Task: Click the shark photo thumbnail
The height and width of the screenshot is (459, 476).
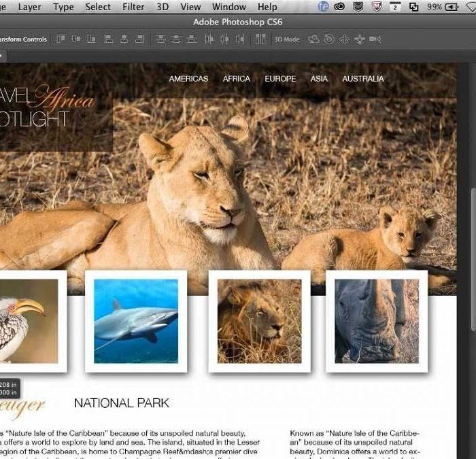Action: tap(136, 321)
